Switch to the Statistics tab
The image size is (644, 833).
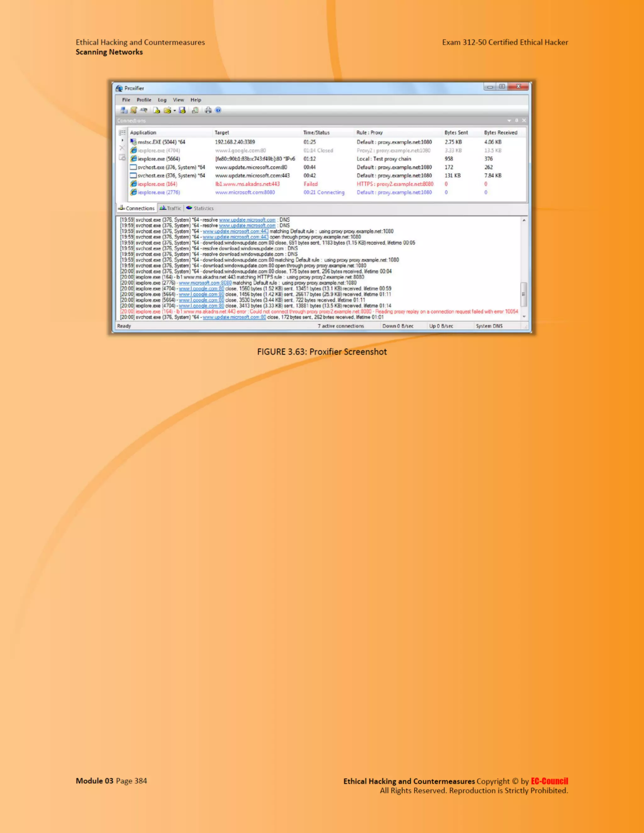[200, 208]
